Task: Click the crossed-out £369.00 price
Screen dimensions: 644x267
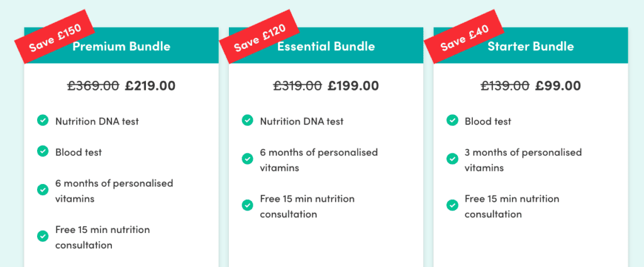Action: tap(93, 85)
